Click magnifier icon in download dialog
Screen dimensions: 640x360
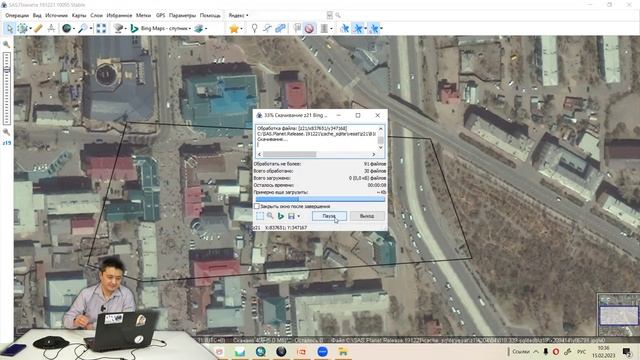[x=270, y=216]
